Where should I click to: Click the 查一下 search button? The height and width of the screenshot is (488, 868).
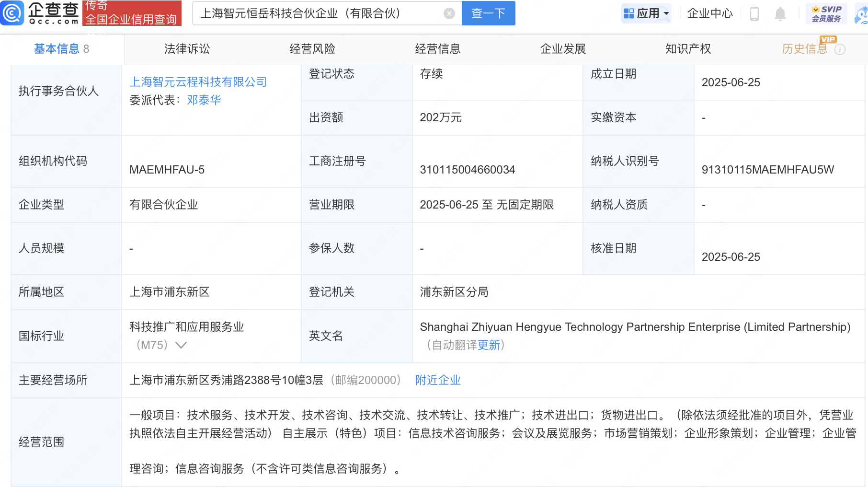[x=488, y=13]
